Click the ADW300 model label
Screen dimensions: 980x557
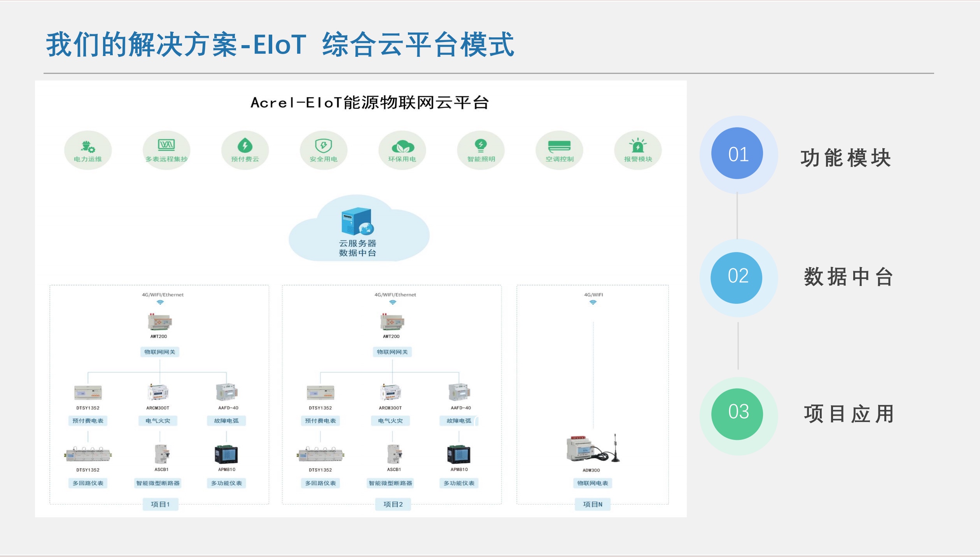(591, 470)
